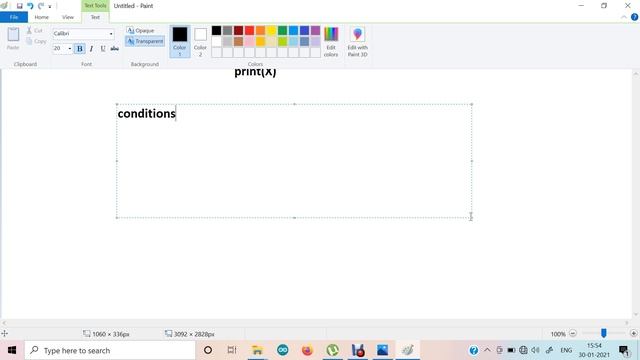Click the zoom slider thumb
The image size is (640, 360).
(603, 333)
